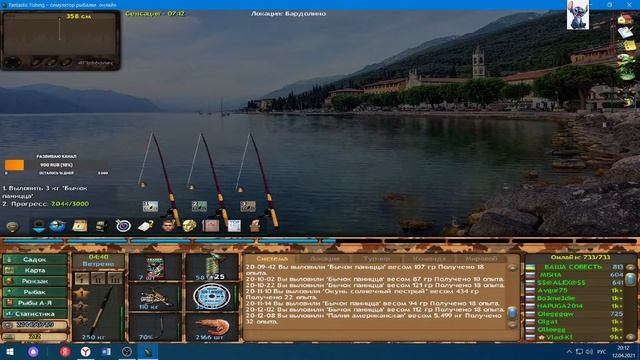This screenshot has width=640, height=360.
Task: Open the notepad with pencil icon
Action: click(625, 32)
